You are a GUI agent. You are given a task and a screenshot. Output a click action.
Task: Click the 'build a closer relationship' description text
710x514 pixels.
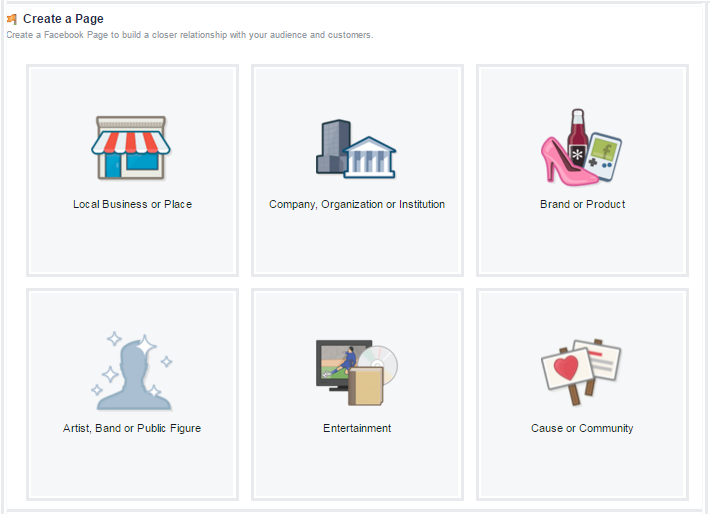point(190,35)
